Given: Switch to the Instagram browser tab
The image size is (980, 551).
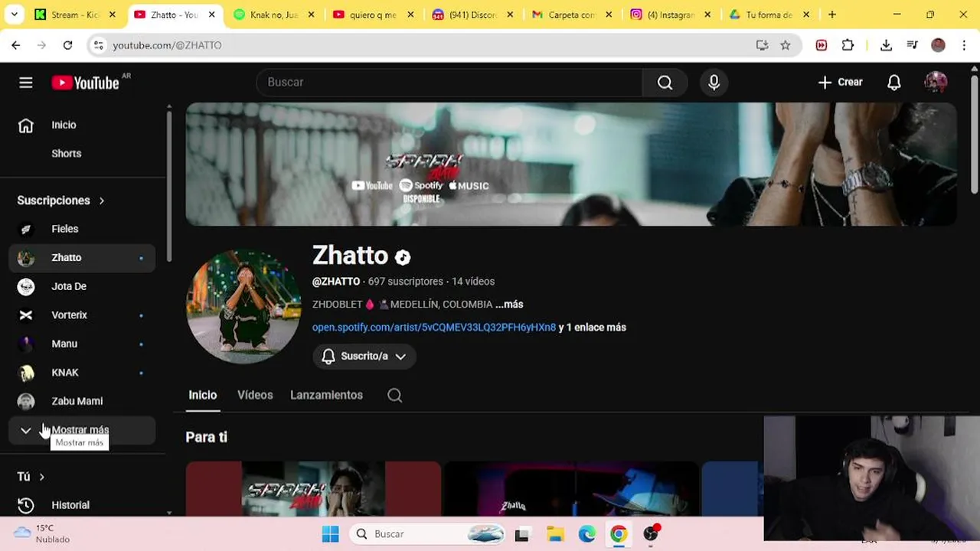Looking at the screenshot, I should (x=671, y=15).
